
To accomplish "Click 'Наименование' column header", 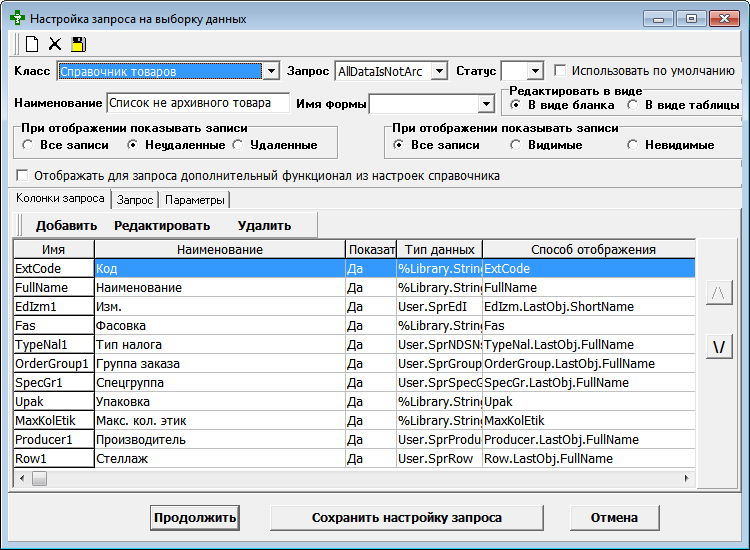I will pos(220,249).
